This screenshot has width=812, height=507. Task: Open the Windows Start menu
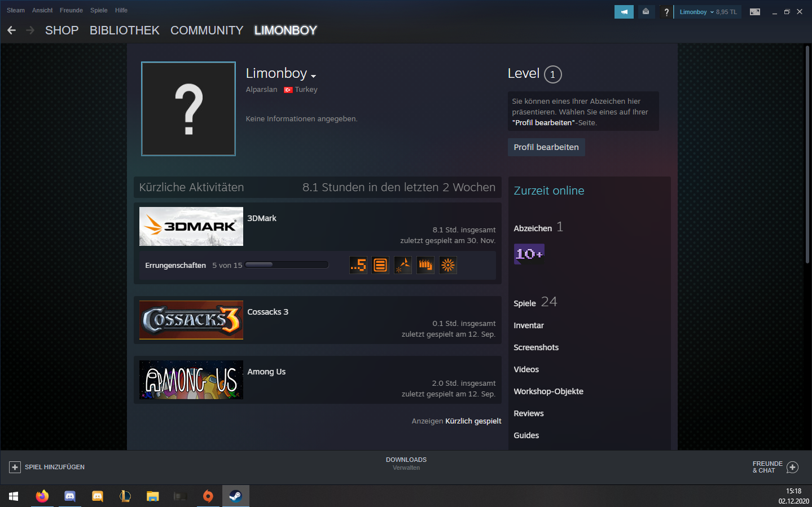click(x=14, y=496)
